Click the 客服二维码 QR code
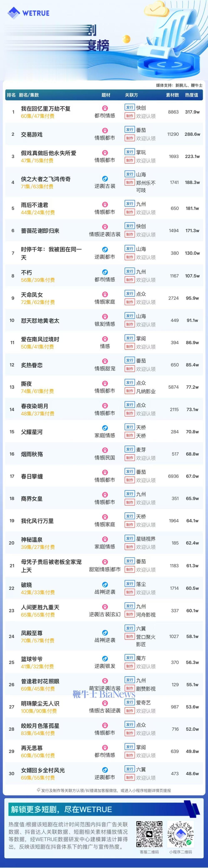 pos(149,834)
